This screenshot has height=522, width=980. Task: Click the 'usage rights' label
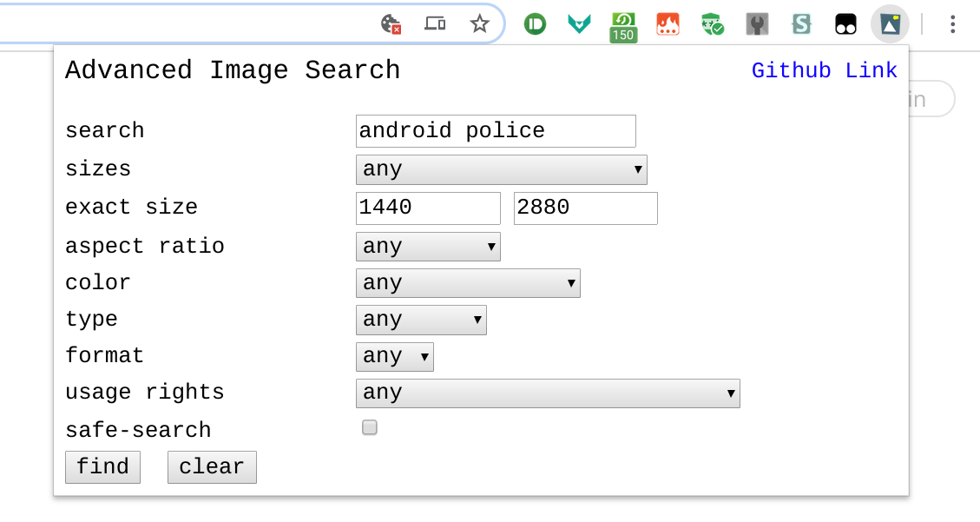click(144, 393)
